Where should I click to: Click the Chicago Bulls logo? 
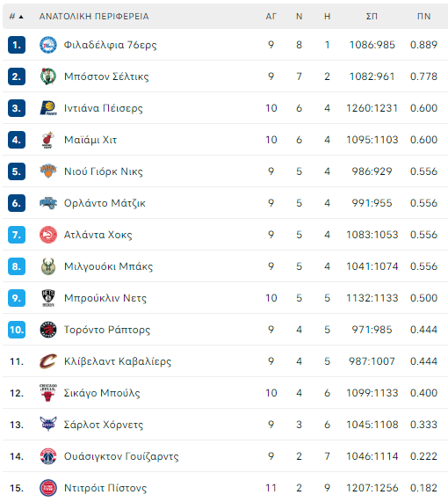(x=48, y=393)
